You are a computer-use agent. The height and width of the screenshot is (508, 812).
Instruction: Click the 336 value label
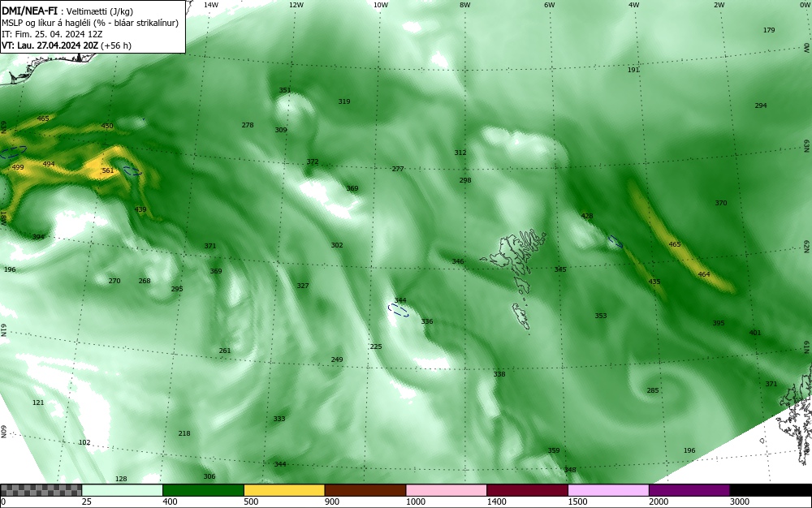click(427, 321)
